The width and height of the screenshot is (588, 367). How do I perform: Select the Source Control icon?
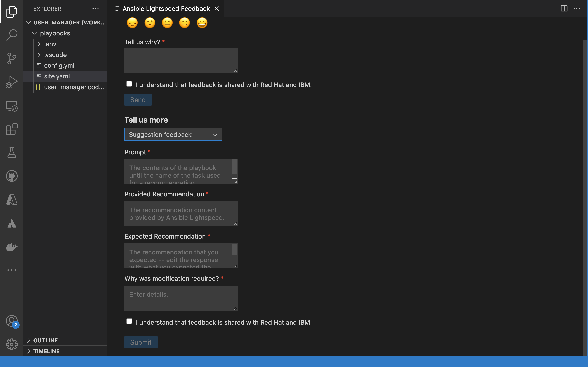point(11,58)
